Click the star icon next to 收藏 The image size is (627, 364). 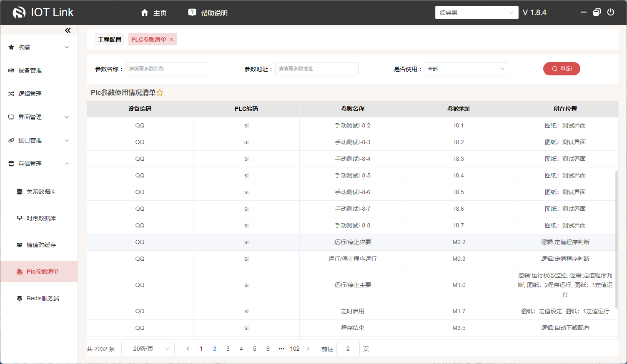[x=11, y=47]
